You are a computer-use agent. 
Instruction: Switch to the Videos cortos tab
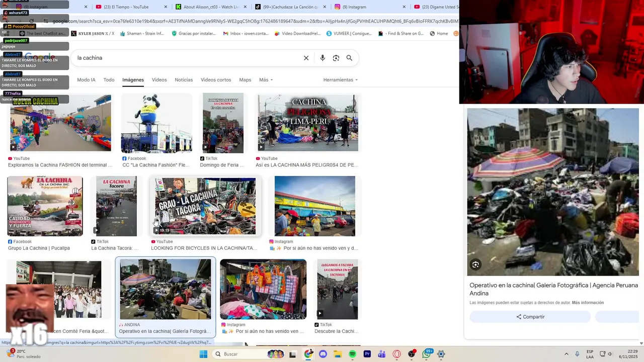pos(216,80)
